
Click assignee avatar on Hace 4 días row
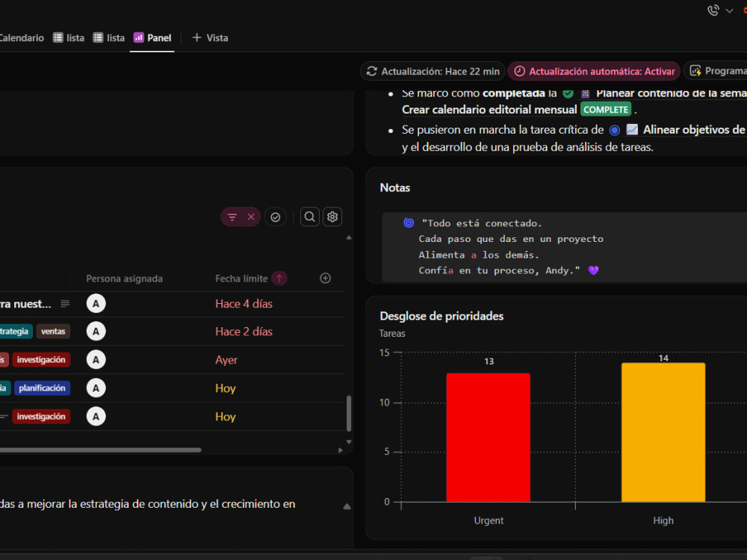[x=96, y=304]
